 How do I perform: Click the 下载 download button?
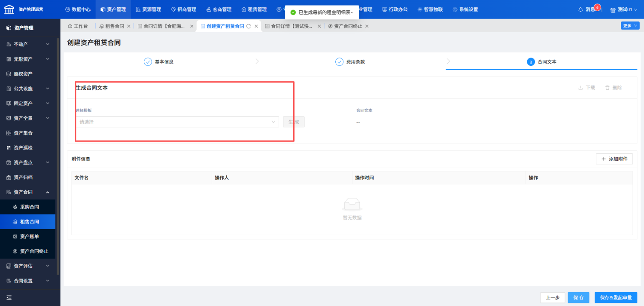[x=586, y=88]
